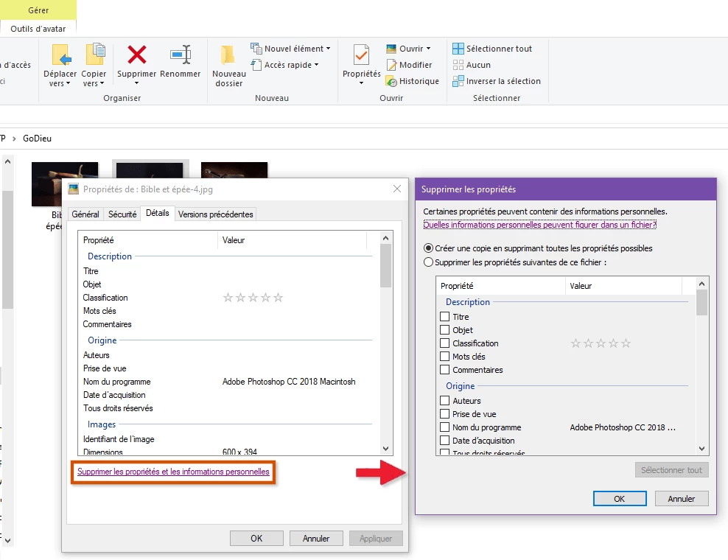
Task: Expand the Nouvel élément dropdown
Action: tap(328, 49)
